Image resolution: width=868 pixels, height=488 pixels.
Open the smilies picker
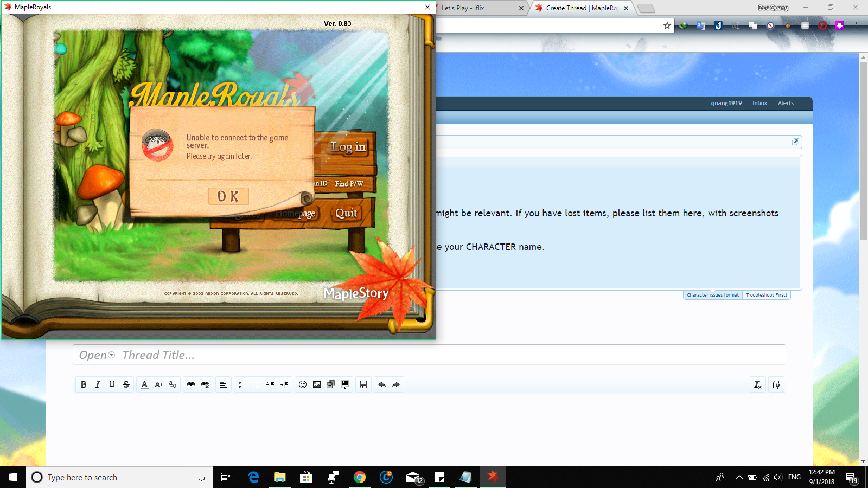click(x=303, y=384)
